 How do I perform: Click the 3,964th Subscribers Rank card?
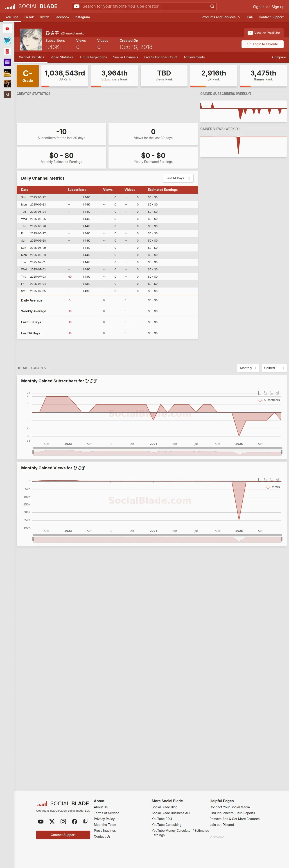[x=114, y=76]
